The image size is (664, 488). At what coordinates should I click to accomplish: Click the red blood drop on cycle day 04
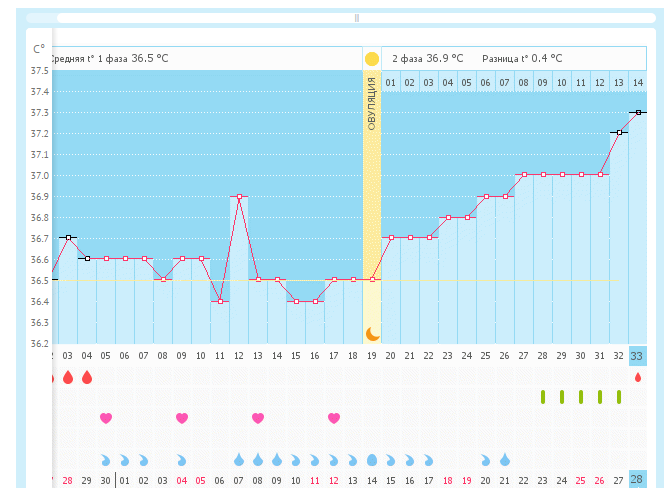[86, 377]
